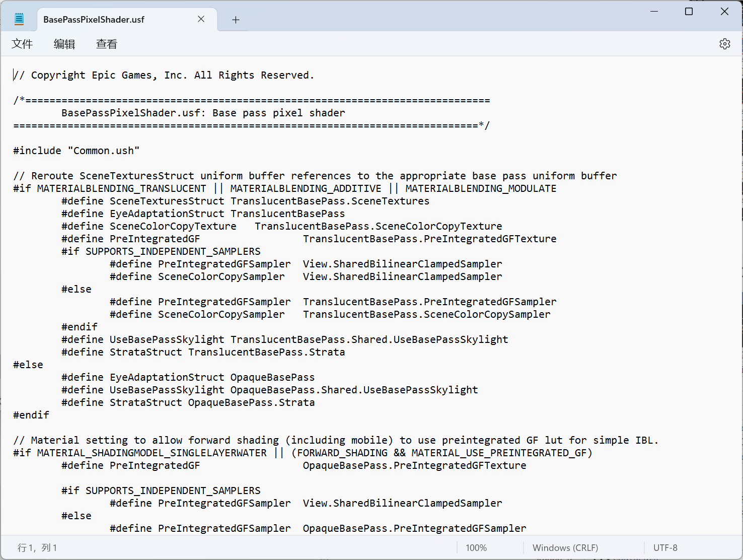Add a new tab with plus button
This screenshot has width=743, height=560.
[x=236, y=20]
